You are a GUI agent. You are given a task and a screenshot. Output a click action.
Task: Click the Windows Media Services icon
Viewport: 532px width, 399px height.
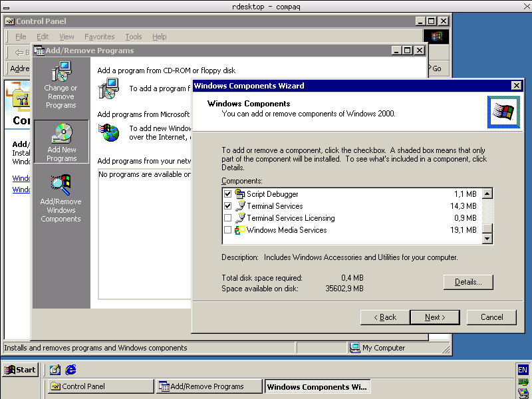[x=240, y=230]
